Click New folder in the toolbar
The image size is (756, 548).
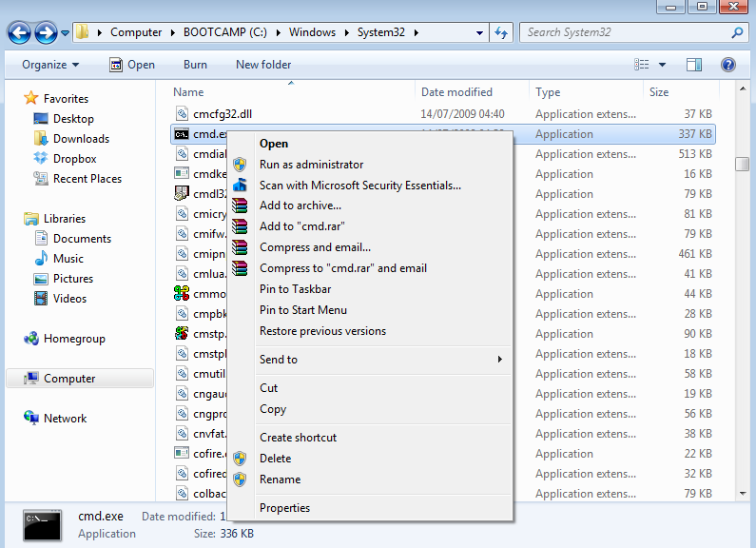(263, 65)
